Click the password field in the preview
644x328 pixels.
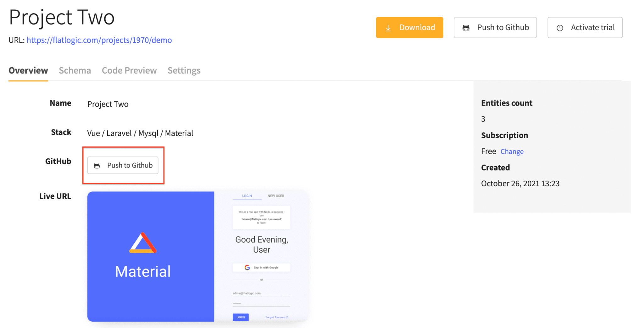[x=261, y=303]
